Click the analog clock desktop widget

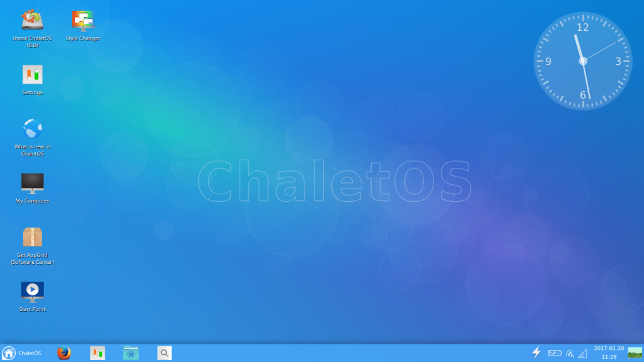click(583, 61)
